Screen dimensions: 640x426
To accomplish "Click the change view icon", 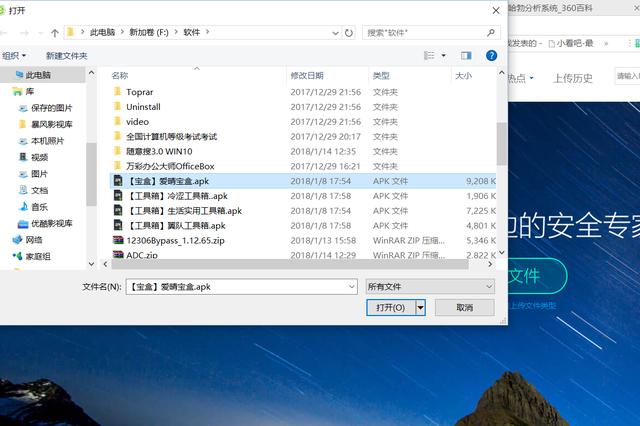I will pyautogui.click(x=429, y=55).
